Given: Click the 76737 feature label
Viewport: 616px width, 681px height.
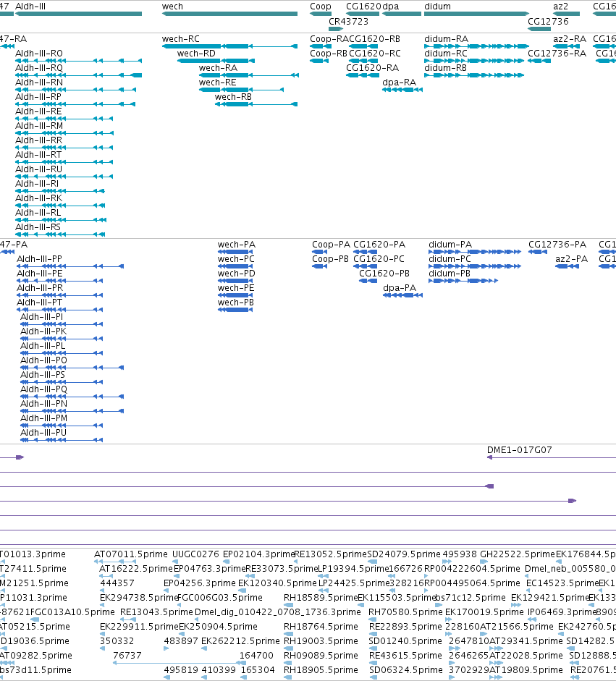Looking at the screenshot, I should point(127,656).
